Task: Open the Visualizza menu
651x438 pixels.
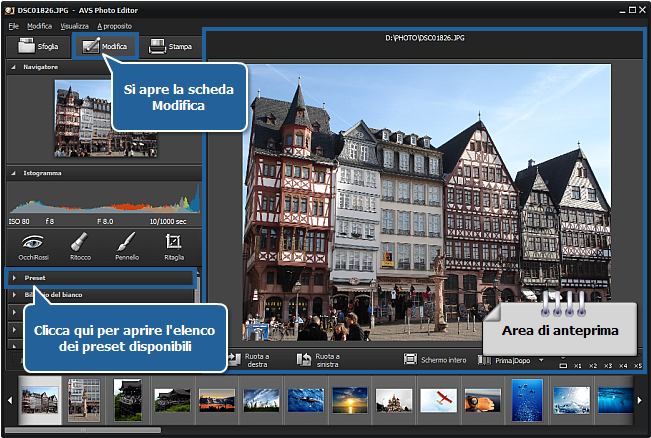Action: pyautogui.click(x=75, y=26)
